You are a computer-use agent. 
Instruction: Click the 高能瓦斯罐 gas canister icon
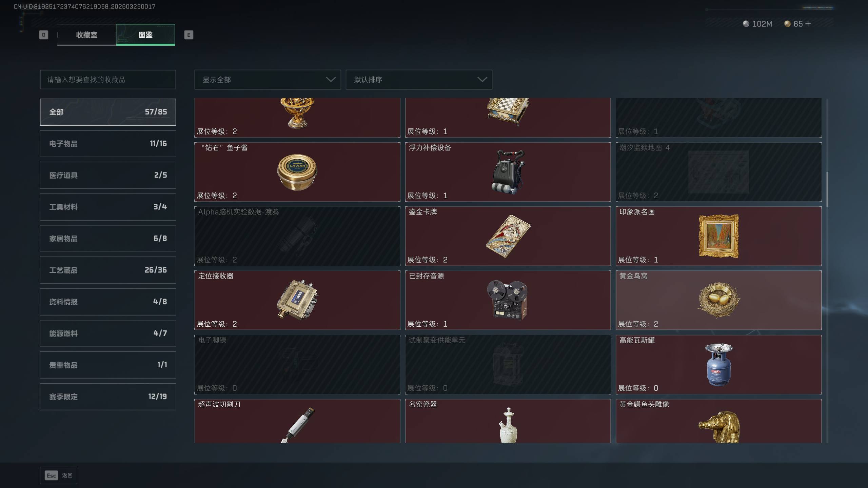[718, 364]
